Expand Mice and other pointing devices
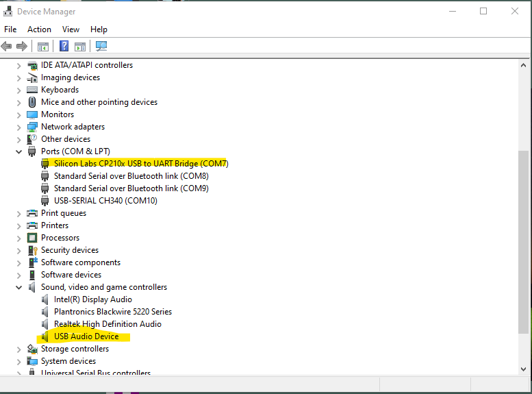This screenshot has width=532, height=394. (x=18, y=103)
